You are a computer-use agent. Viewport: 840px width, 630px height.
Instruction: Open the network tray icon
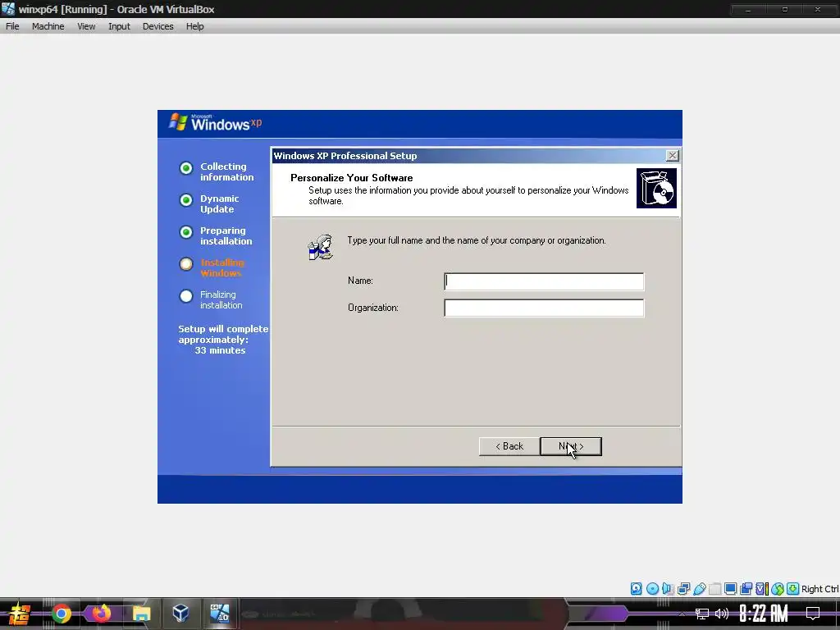tap(702, 614)
